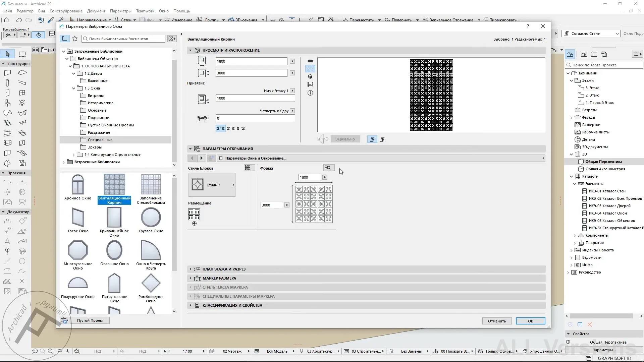Viewport: 644px width, 362px height.
Task: Click the window width field with 1800
Action: tap(251, 61)
